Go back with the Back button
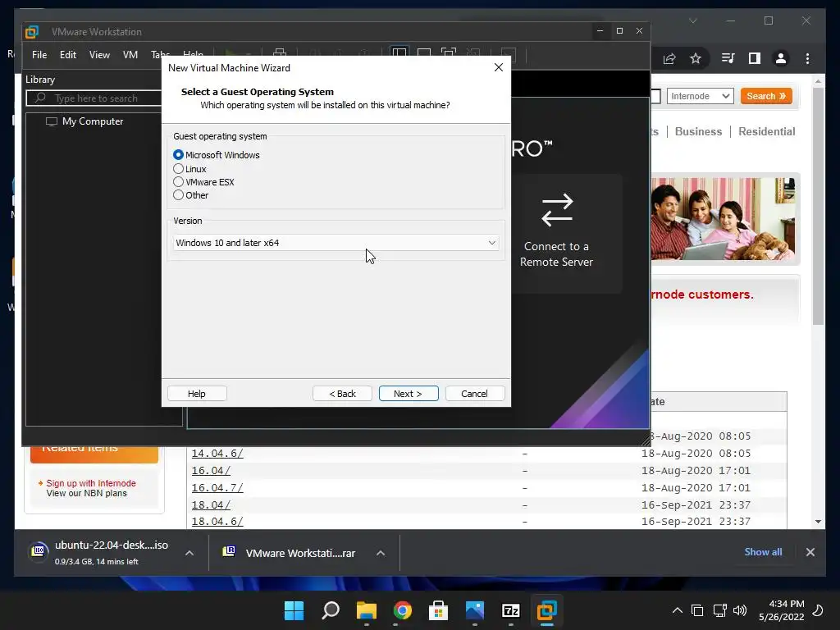The height and width of the screenshot is (630, 840). tap(342, 394)
